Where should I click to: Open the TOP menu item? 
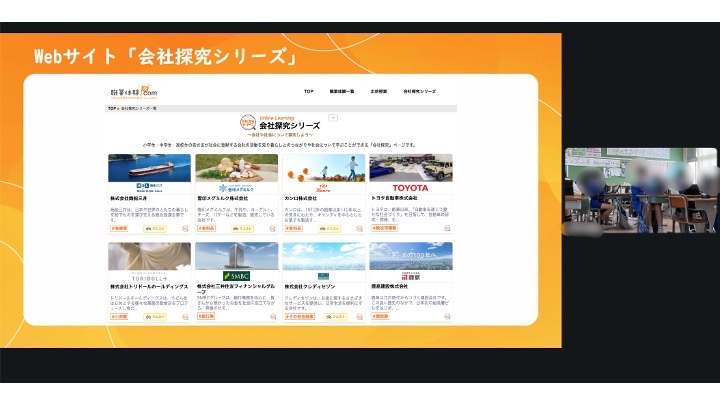pyautogui.click(x=309, y=91)
